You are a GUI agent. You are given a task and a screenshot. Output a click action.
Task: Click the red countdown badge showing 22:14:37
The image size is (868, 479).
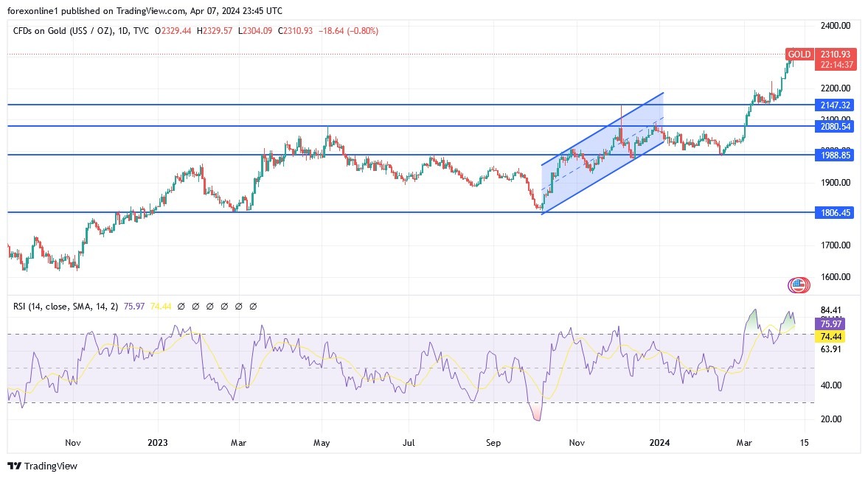[x=834, y=64]
